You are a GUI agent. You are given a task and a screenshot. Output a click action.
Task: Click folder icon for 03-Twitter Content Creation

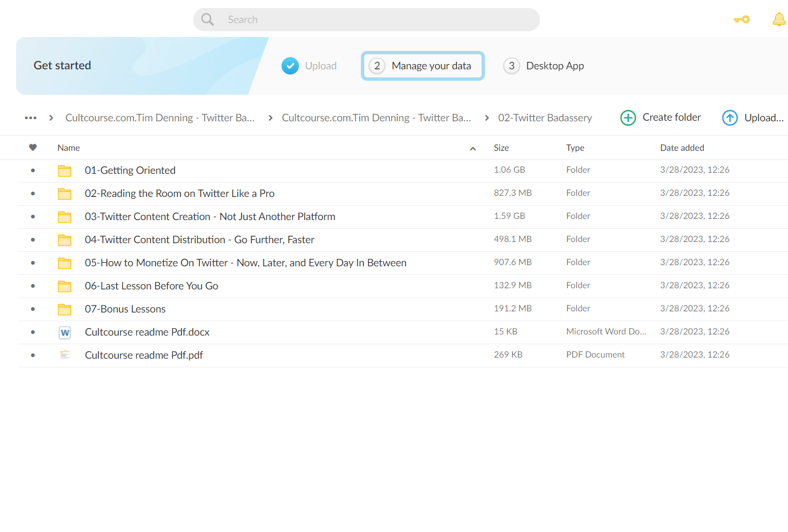click(65, 217)
